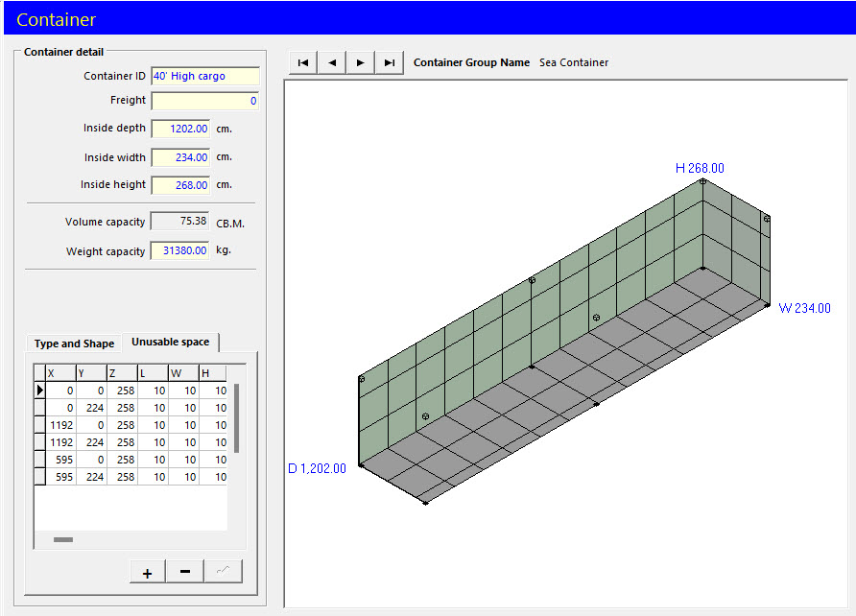Add a new unusable space row
The width and height of the screenshot is (856, 616).
(148, 572)
